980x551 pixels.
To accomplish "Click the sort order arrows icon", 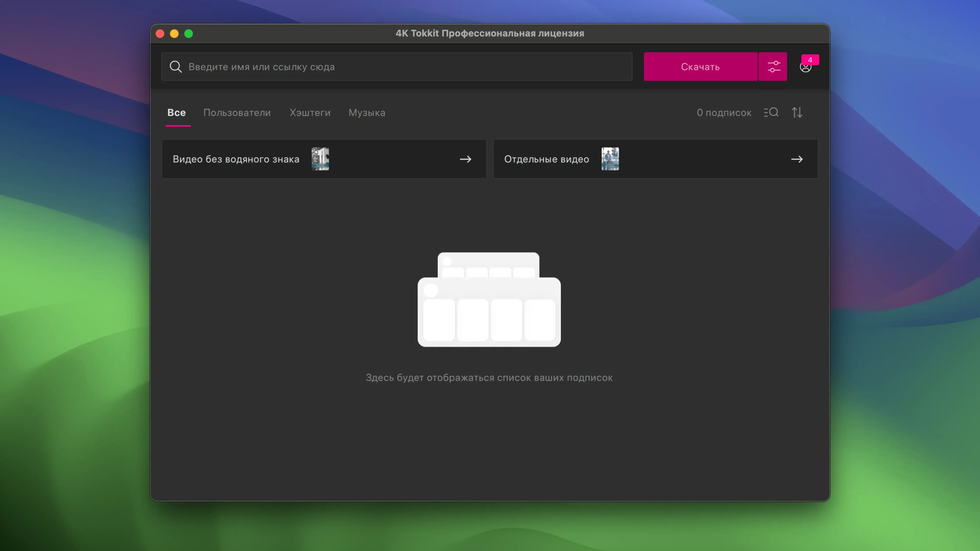I will click(797, 113).
